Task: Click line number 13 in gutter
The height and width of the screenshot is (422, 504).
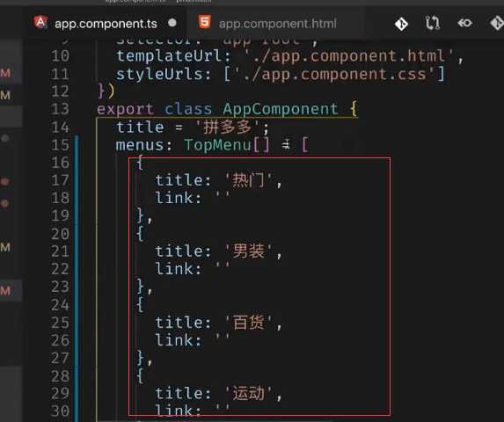Action: [60, 109]
